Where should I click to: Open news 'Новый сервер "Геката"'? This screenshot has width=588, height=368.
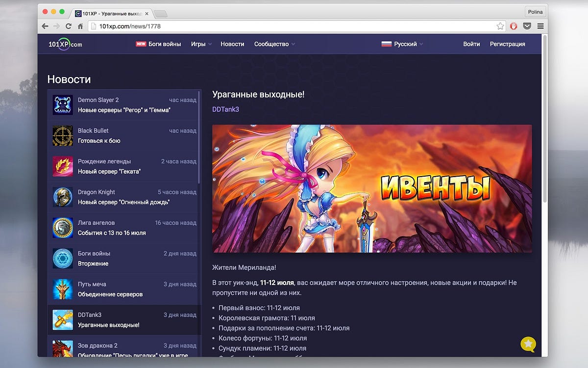(109, 171)
